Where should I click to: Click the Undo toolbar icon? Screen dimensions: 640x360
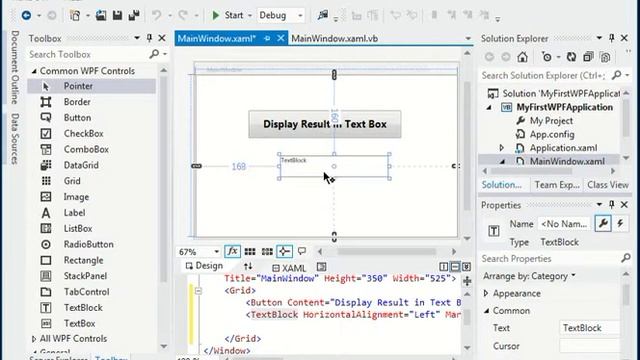tap(156, 16)
